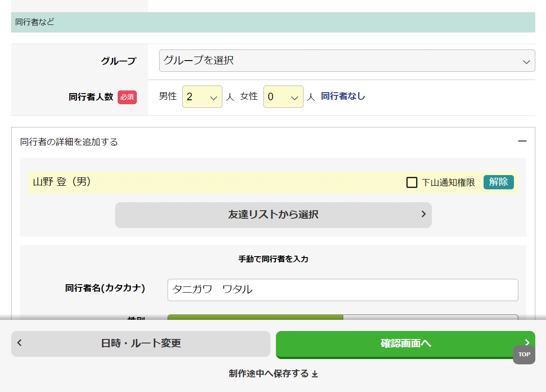
Task: Open the グループを選択 dropdown
Action: pos(347,61)
